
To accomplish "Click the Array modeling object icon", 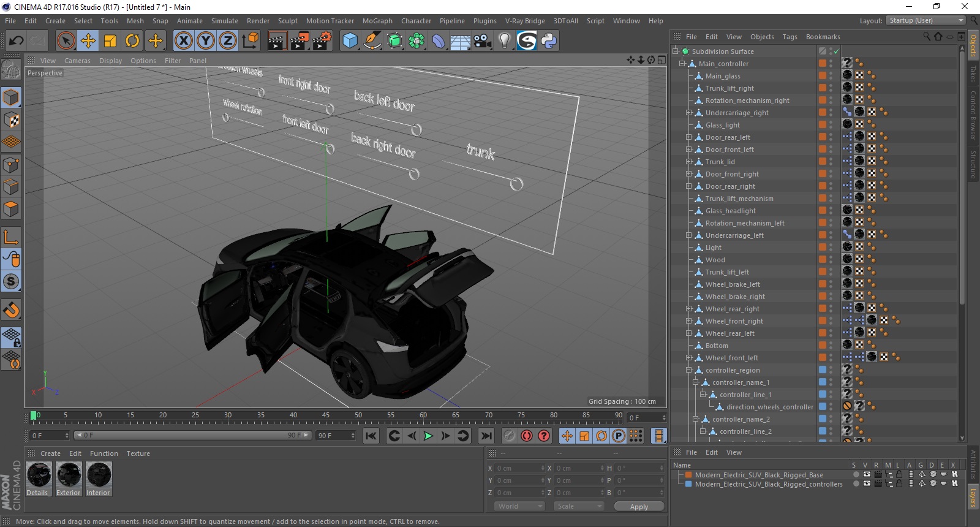I will point(417,41).
